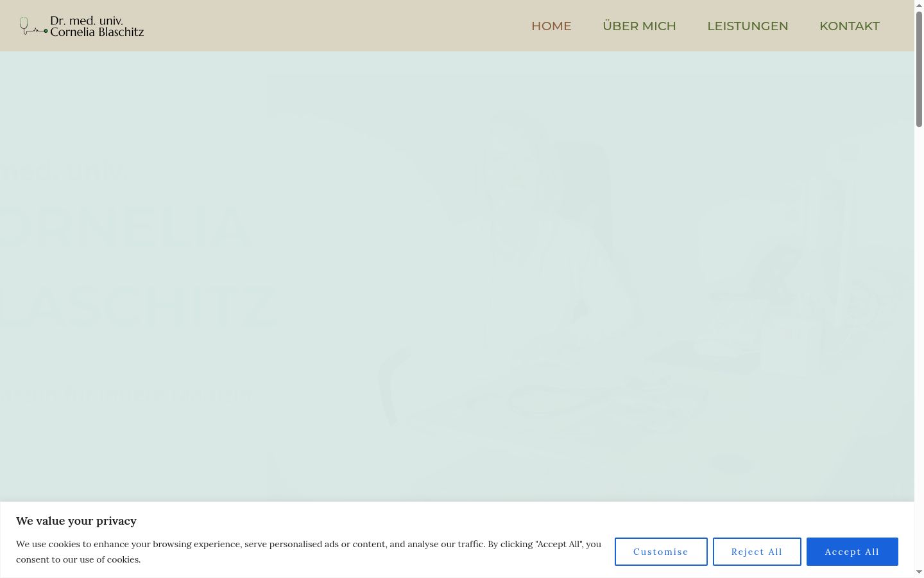
Task: Click the scrollbar up arrow
Action: [x=919, y=4]
